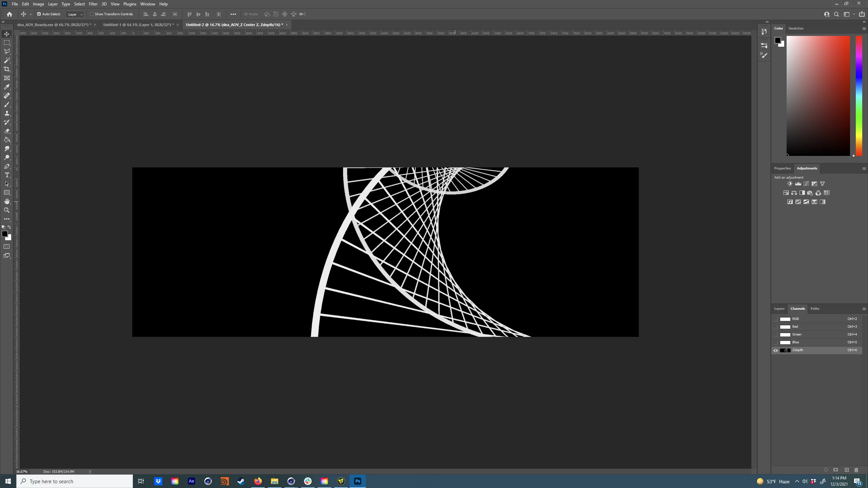
Task: Select the Brush tool
Action: 7,104
